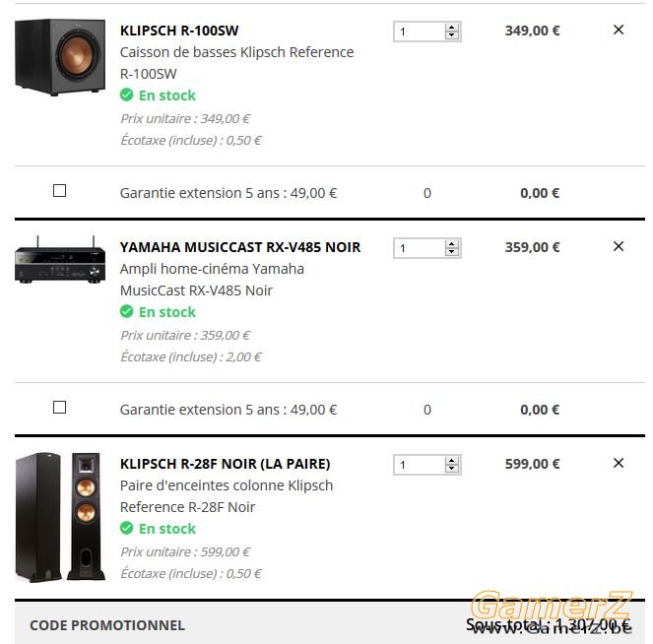Decrease quantity of Klipsch R-28F pair
Image resolution: width=653 pixels, height=644 pixels.
(x=451, y=469)
